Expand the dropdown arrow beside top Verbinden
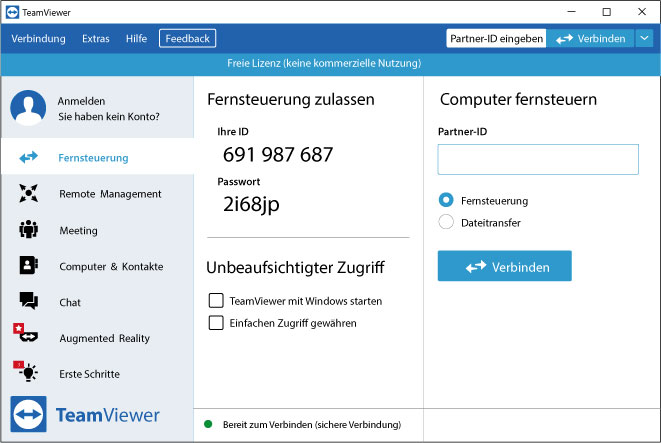The width and height of the screenshot is (661, 443). [645, 38]
